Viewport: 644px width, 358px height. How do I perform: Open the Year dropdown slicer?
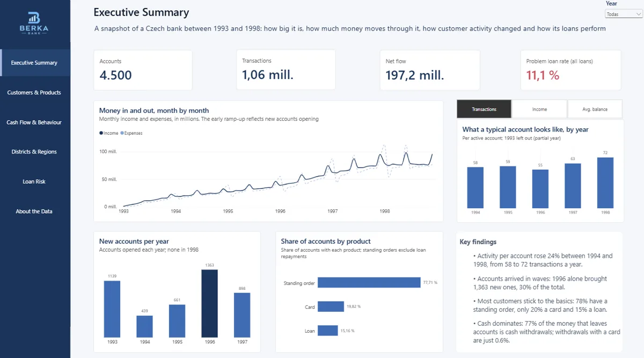[623, 14]
